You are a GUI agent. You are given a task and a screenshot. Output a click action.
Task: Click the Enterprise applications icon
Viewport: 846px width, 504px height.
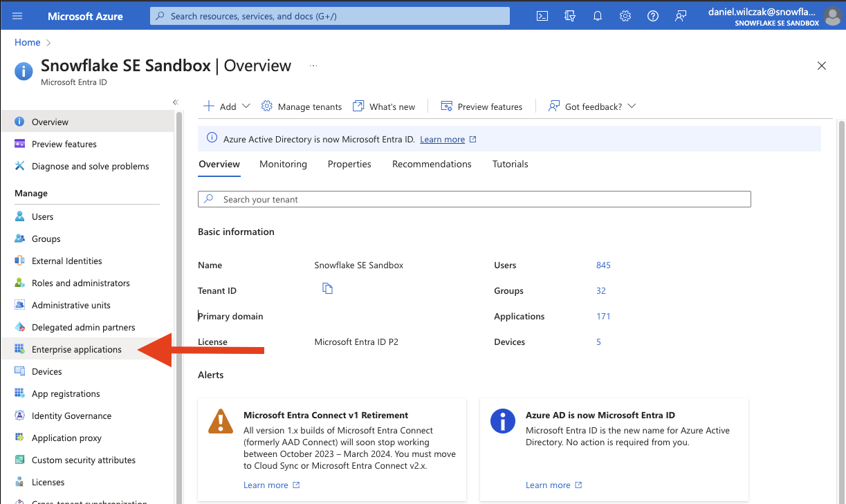pos(19,349)
